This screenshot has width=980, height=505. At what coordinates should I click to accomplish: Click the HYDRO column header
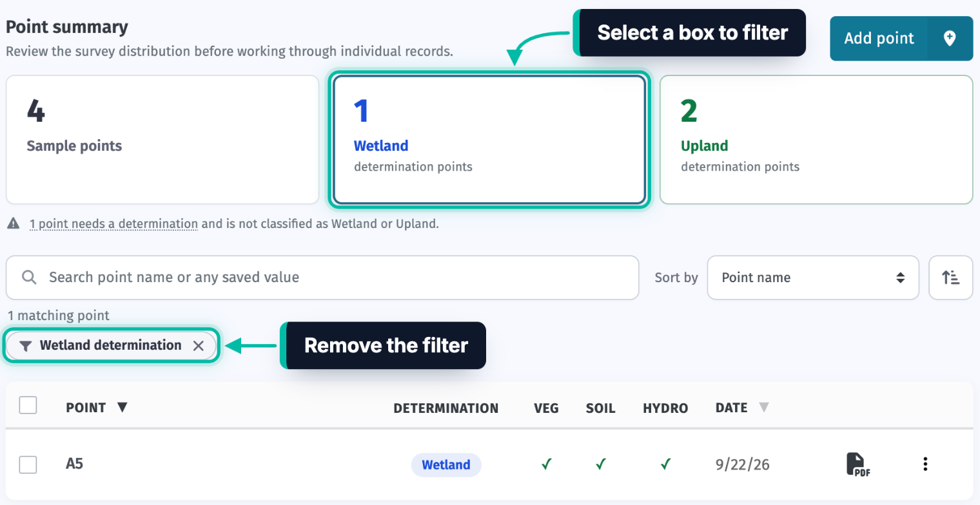(665, 408)
